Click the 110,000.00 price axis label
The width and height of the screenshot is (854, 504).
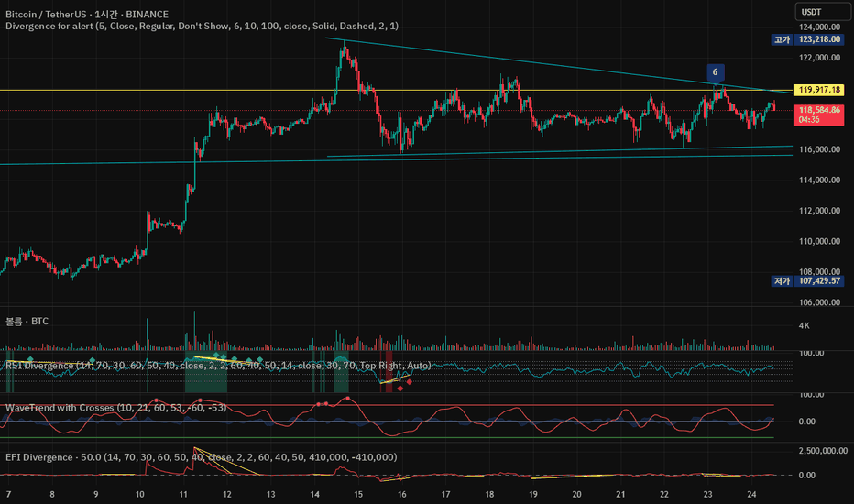pyautogui.click(x=819, y=241)
